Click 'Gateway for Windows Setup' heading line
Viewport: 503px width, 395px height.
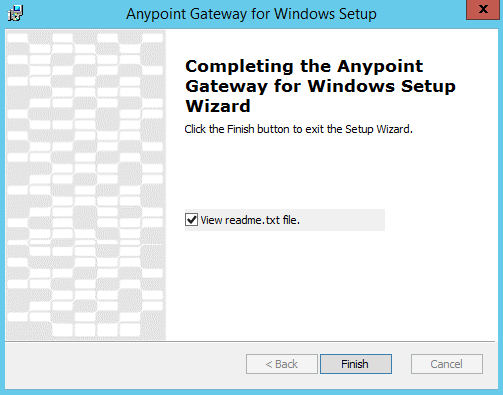click(320, 86)
